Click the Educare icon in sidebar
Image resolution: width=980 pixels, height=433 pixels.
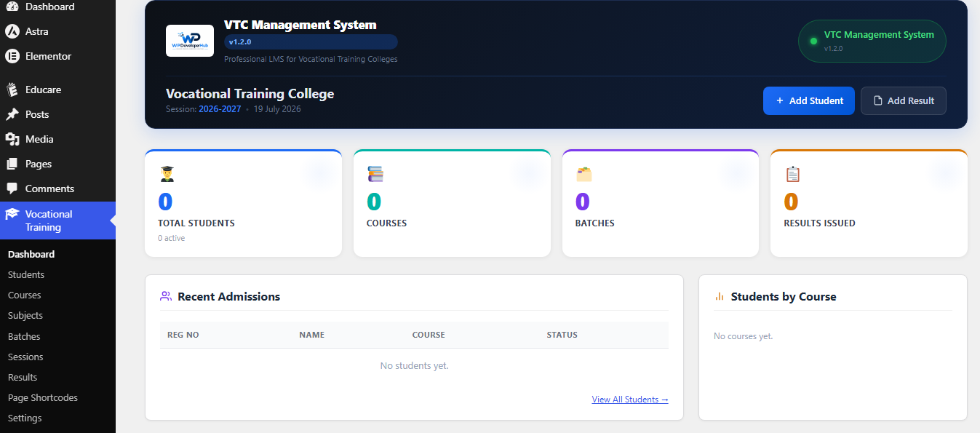[12, 90]
